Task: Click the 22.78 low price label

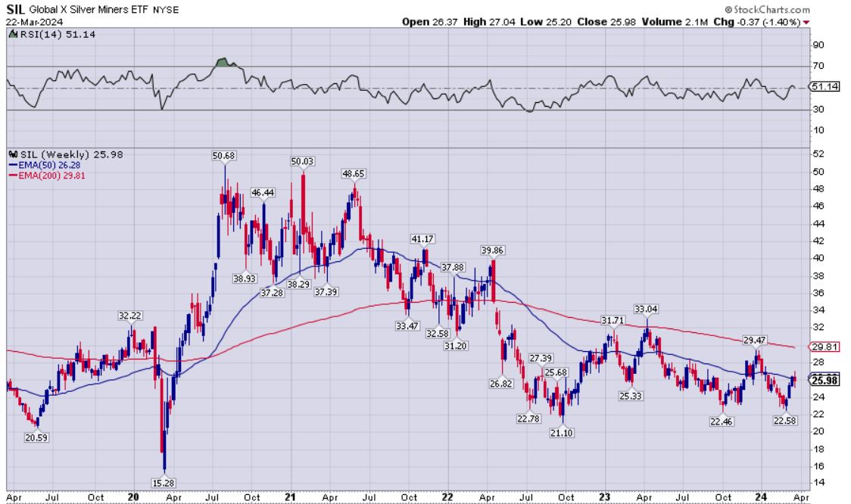Action: tap(528, 418)
